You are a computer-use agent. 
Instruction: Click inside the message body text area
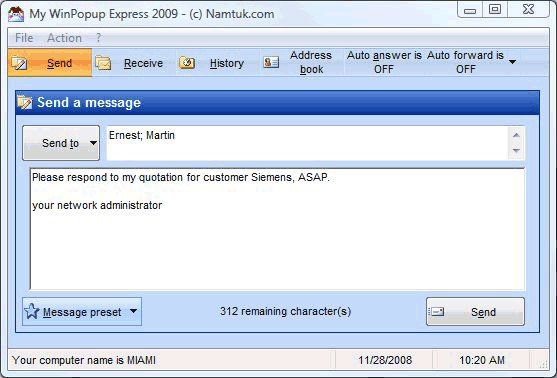coord(277,229)
